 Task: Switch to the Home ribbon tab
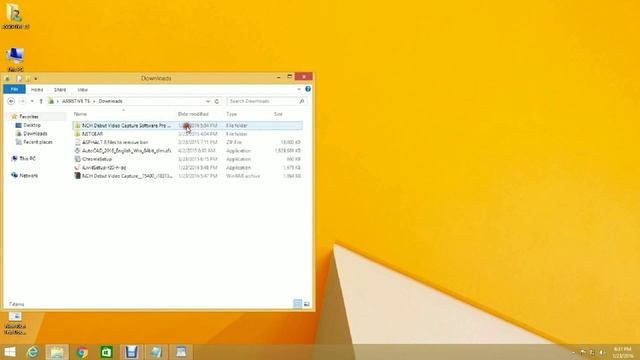[x=37, y=89]
